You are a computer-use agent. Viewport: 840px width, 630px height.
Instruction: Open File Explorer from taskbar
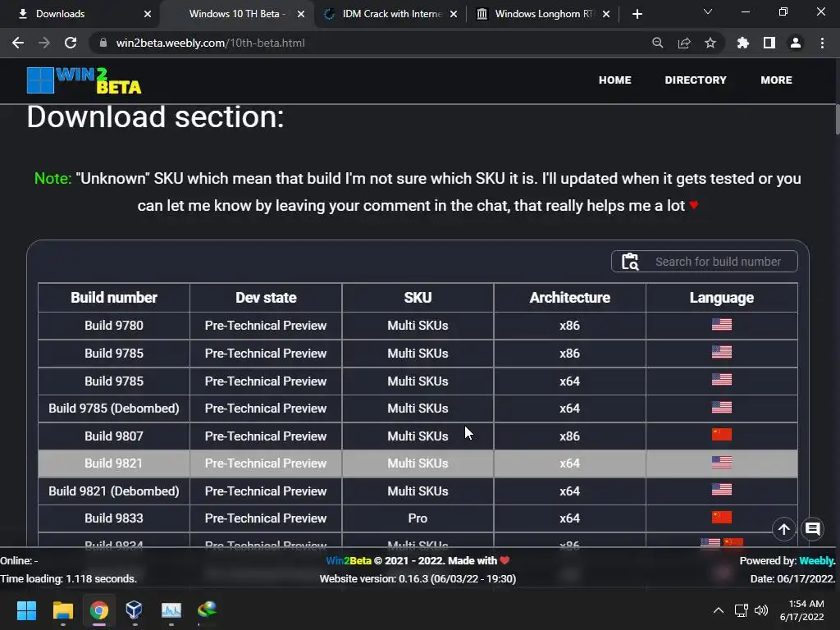pos(62,609)
